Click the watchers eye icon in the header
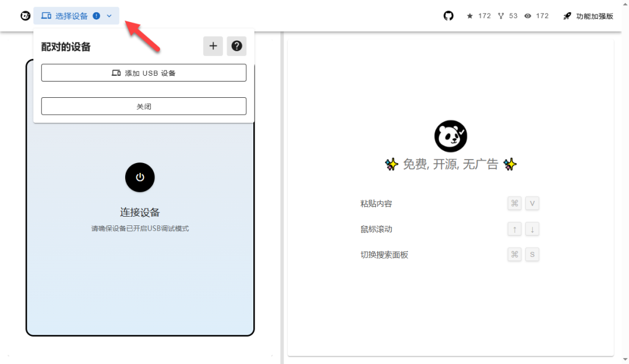 527,16
